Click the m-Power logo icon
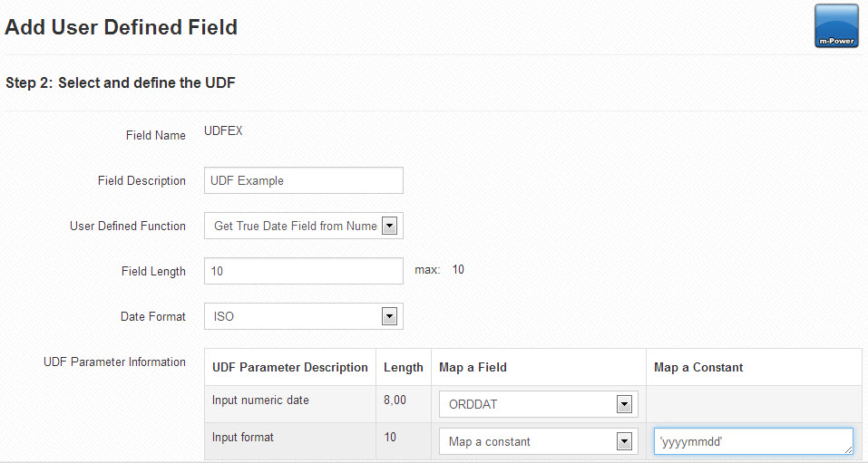Image resolution: width=868 pixels, height=463 pixels. (x=836, y=26)
